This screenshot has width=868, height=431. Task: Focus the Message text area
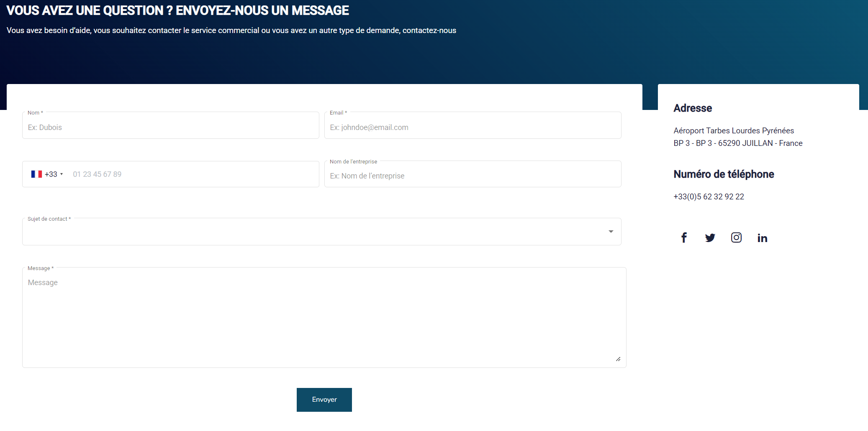tap(324, 318)
